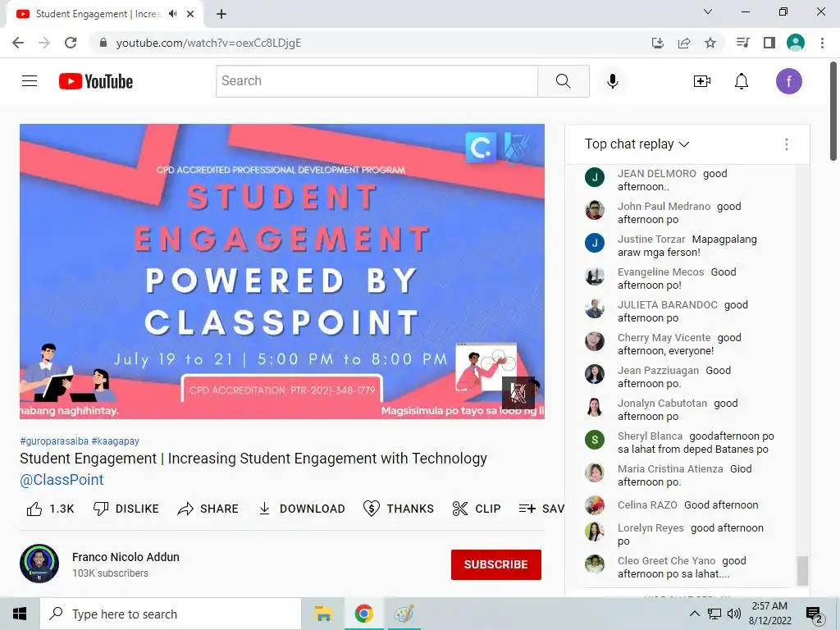The height and width of the screenshot is (630, 840).
Task: Open the #guroparasaiba hashtag
Action: point(54,441)
